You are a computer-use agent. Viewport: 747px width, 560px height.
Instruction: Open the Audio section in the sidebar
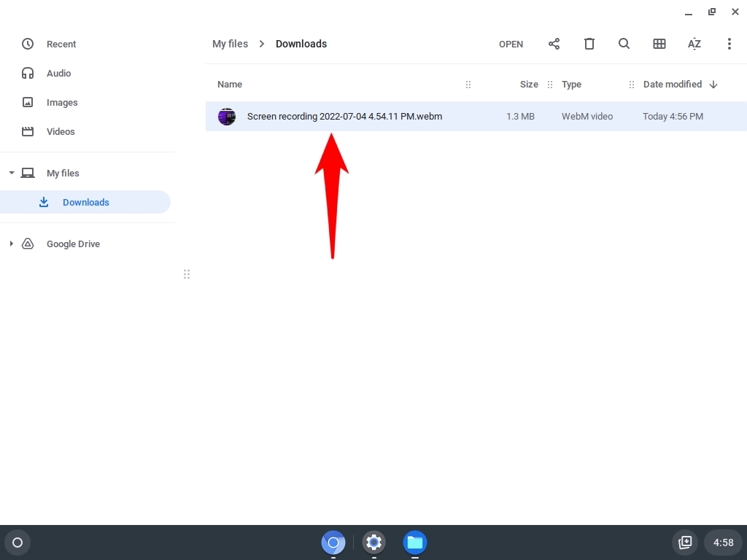click(60, 73)
